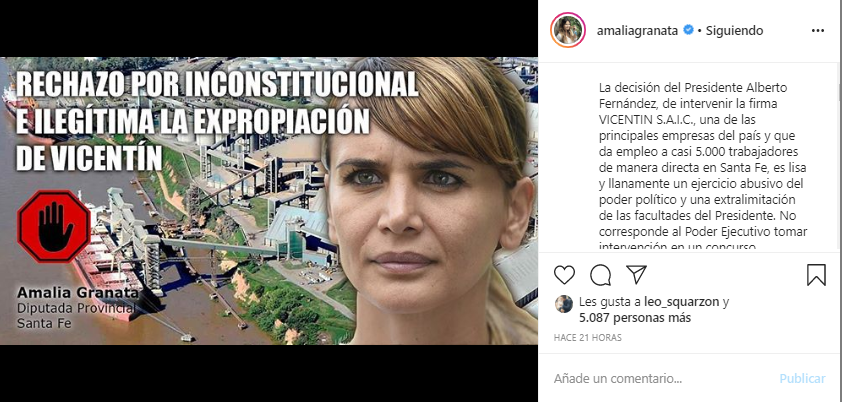Image resolution: width=842 pixels, height=402 pixels.
Task: Click the Publicar button
Action: pyautogui.click(x=802, y=378)
